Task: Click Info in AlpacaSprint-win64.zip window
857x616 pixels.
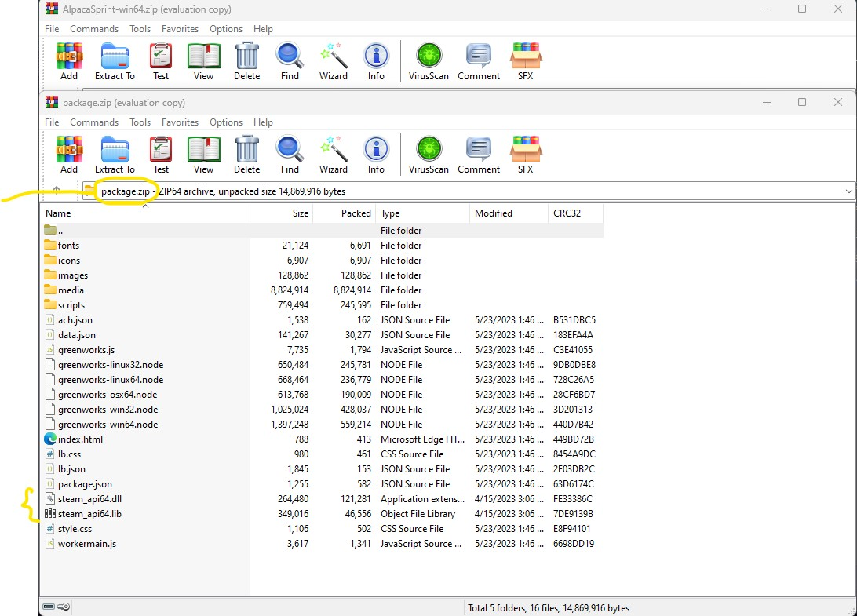Action: pos(376,61)
